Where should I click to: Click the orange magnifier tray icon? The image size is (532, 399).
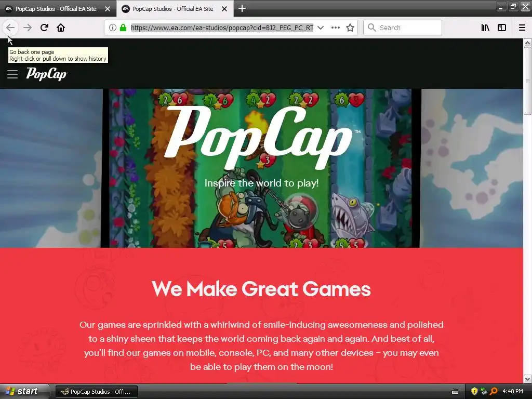tap(494, 392)
